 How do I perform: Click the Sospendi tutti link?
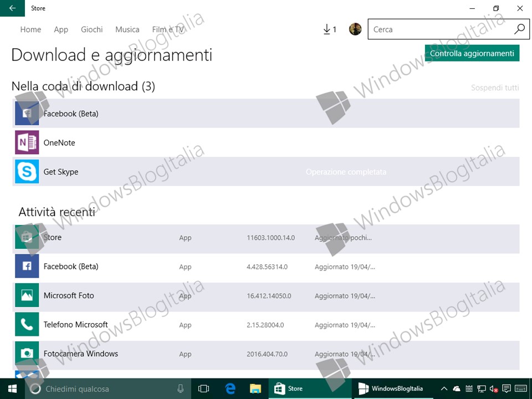point(495,88)
